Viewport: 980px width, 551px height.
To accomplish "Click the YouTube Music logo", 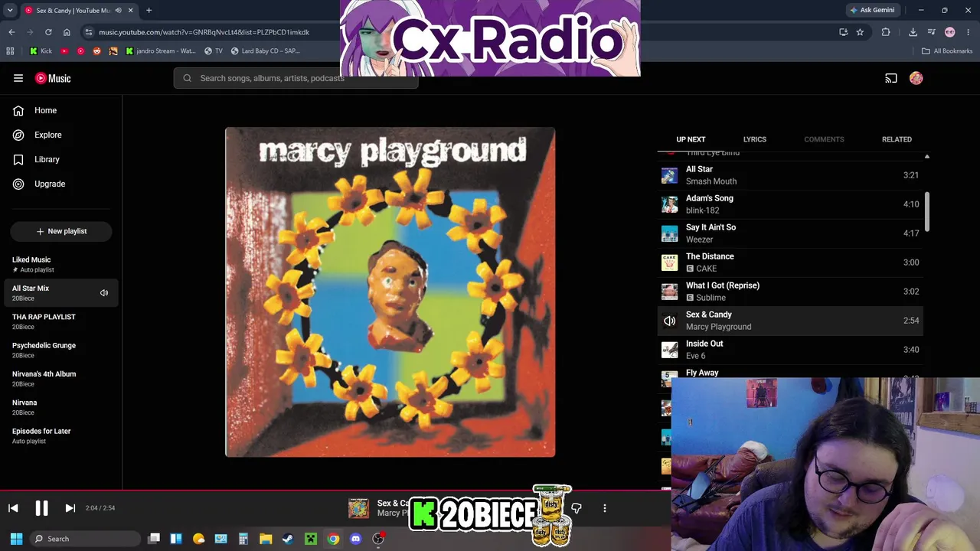I will (53, 78).
